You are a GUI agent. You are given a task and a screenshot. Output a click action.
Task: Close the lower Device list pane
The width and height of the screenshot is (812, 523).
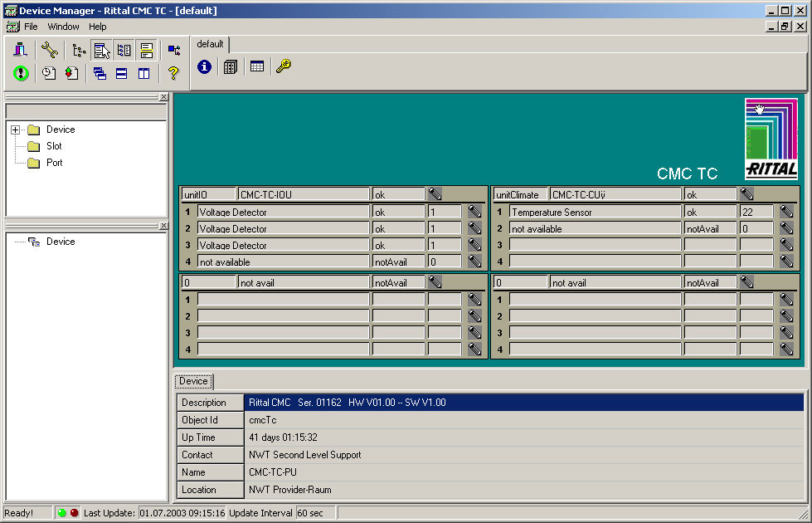163,226
